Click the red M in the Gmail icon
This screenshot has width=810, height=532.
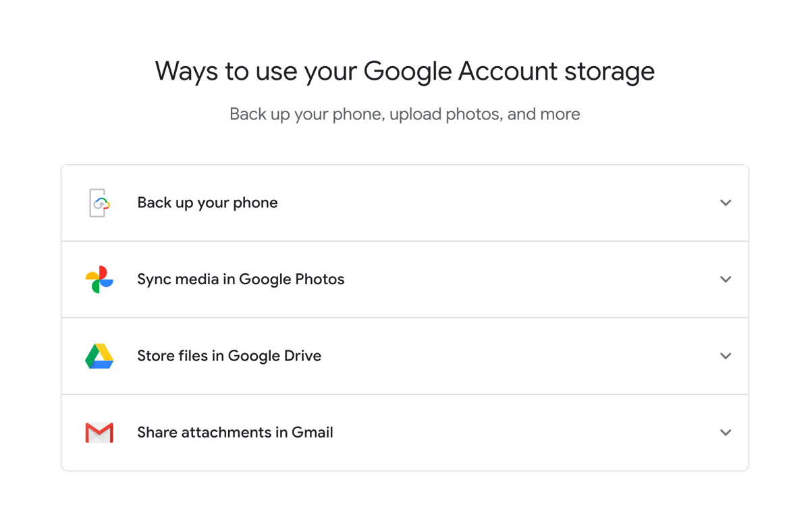(99, 432)
